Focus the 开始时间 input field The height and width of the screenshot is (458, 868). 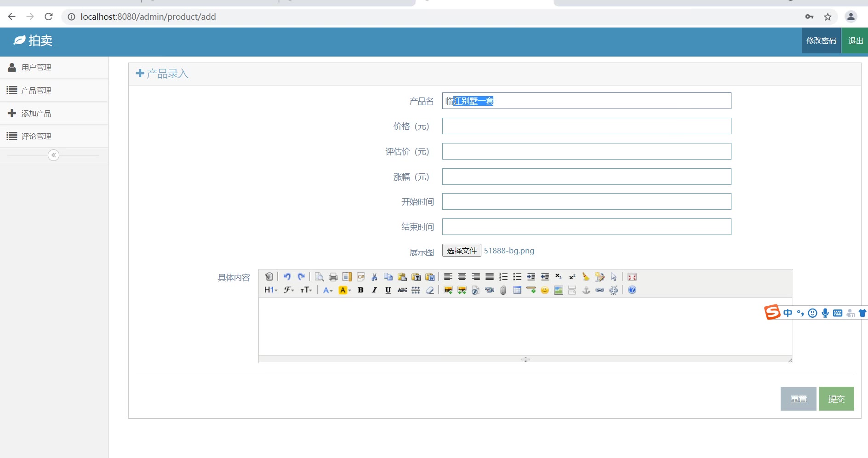587,201
